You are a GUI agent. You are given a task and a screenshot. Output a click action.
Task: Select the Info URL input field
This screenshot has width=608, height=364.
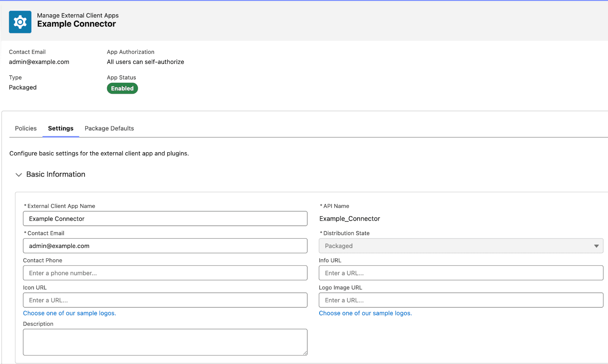click(x=461, y=273)
